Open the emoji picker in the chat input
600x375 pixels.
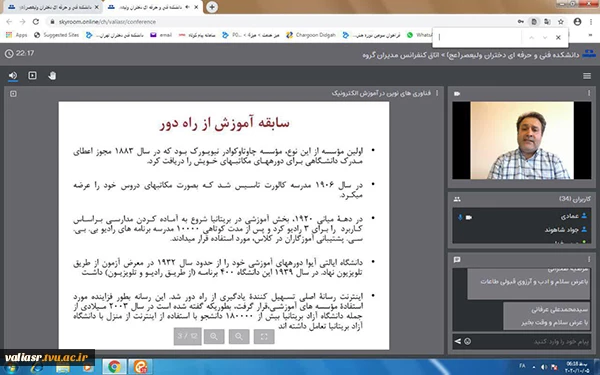pyautogui.click(x=467, y=341)
